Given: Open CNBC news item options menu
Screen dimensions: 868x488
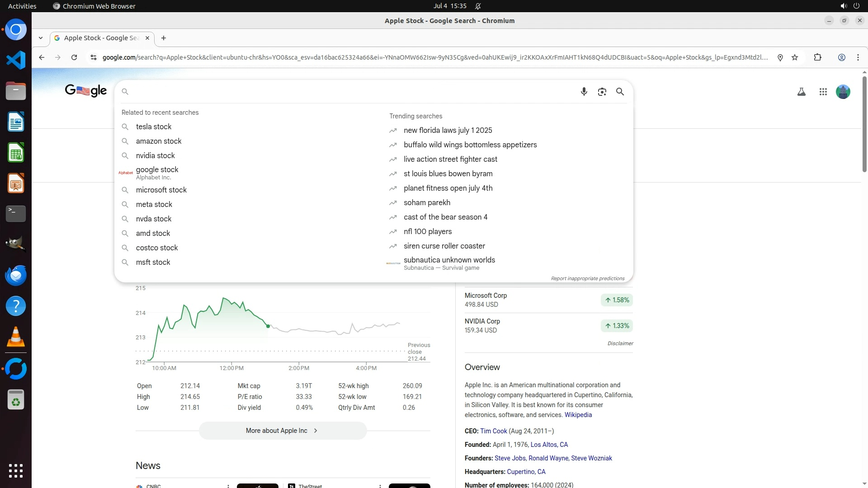Looking at the screenshot, I should tap(228, 486).
